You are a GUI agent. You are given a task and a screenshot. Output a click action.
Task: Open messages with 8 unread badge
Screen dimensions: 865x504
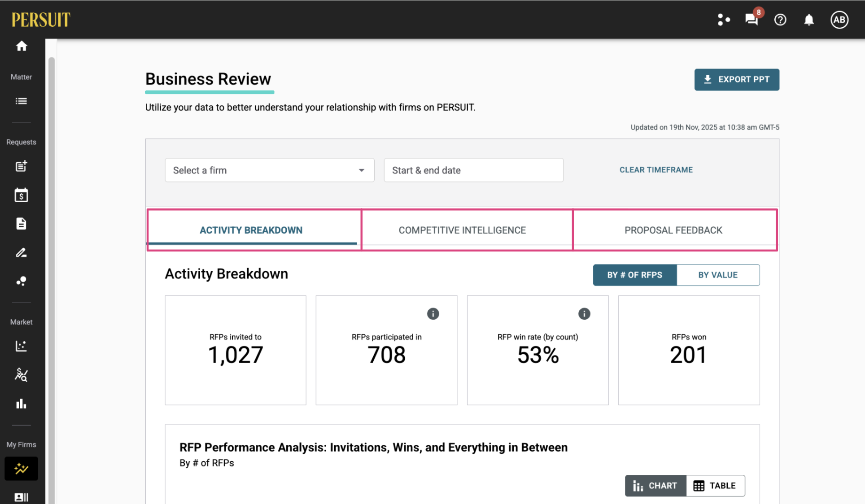click(x=752, y=19)
